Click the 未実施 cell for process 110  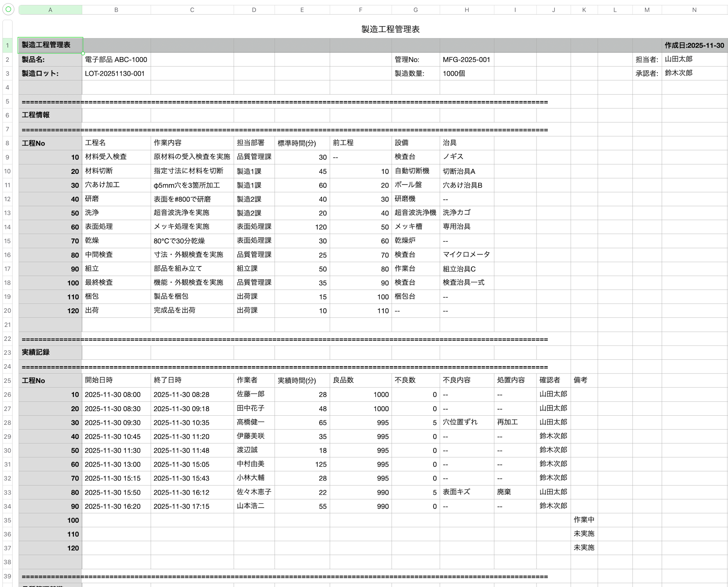point(583,534)
